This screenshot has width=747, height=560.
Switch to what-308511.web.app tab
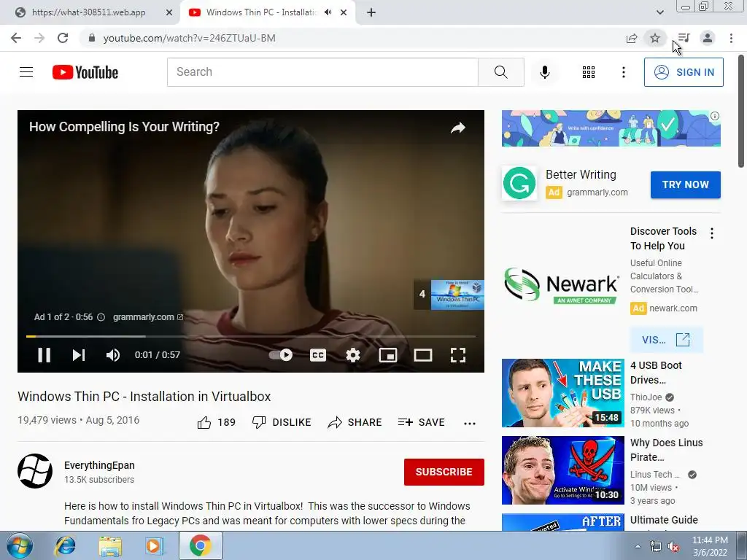[88, 12]
